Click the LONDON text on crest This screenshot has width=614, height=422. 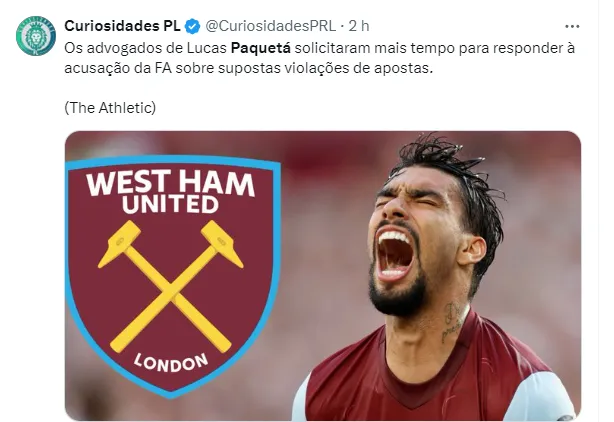click(171, 362)
